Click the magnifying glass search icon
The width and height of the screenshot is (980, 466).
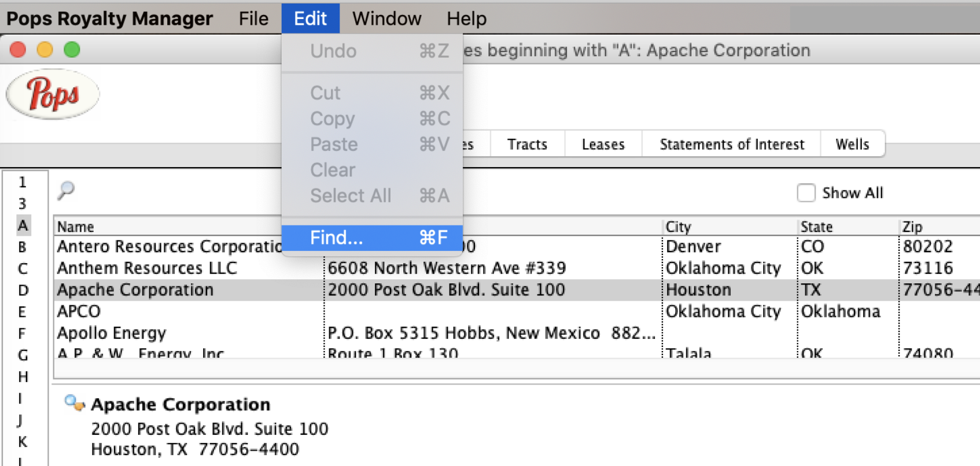[66, 190]
